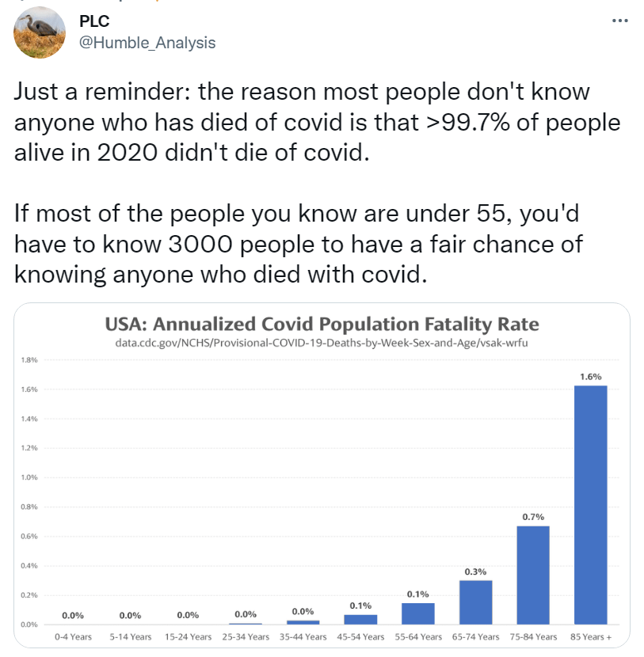Click the chart title "USA: Annualized Covid Population Fatality Rate"
The image size is (644, 657).
(x=322, y=325)
